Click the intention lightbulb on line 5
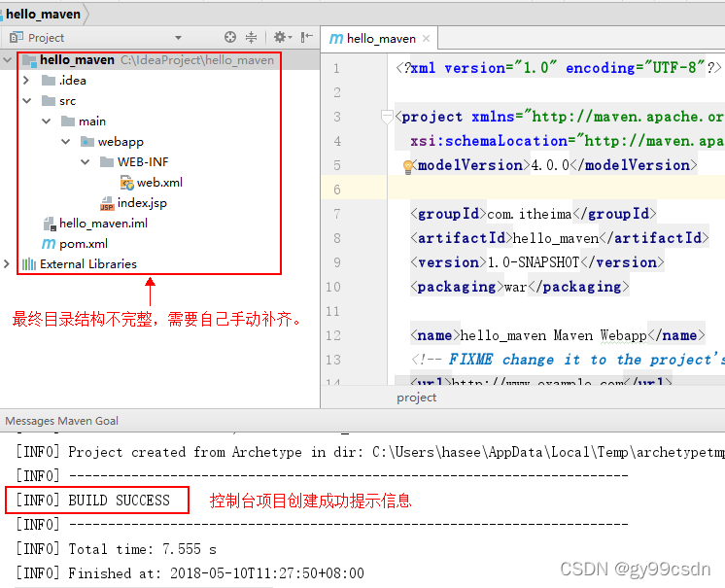The width and height of the screenshot is (725, 588). click(408, 167)
